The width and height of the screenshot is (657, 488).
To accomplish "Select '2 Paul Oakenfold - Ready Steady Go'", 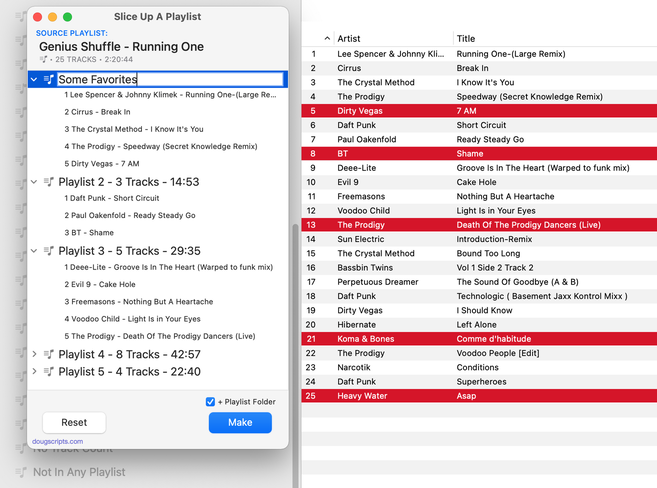I will tap(158, 215).
